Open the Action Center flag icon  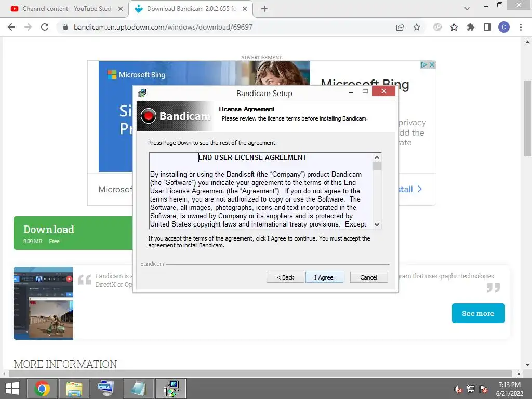pyautogui.click(x=483, y=389)
